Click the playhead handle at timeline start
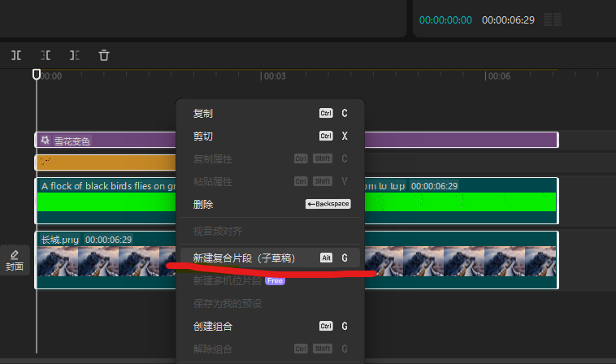The height and width of the screenshot is (364, 616). (x=36, y=74)
